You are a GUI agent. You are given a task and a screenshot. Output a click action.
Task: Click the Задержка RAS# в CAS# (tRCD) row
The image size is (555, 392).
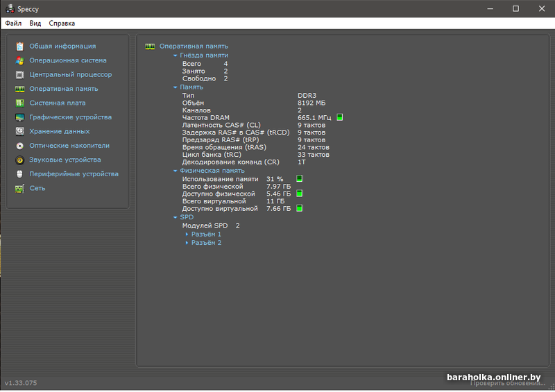click(254, 133)
